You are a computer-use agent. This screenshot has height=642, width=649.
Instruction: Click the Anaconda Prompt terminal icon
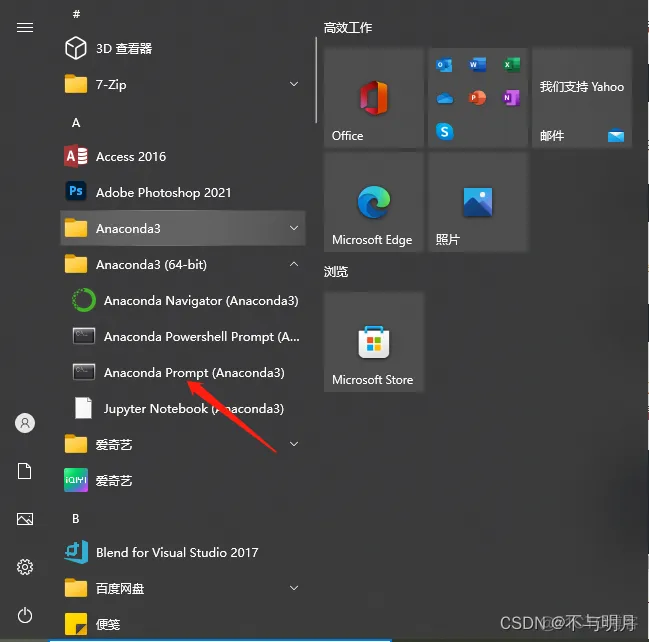click(84, 372)
